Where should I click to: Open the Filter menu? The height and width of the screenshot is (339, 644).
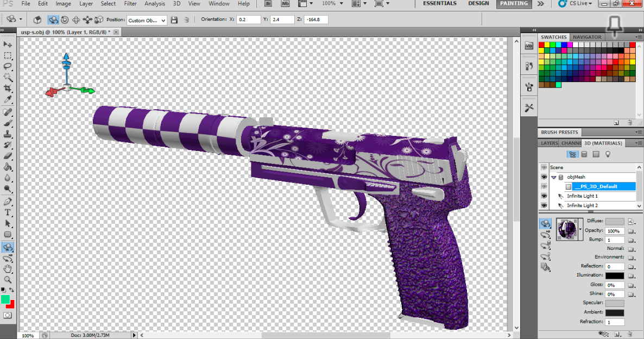coord(130,4)
